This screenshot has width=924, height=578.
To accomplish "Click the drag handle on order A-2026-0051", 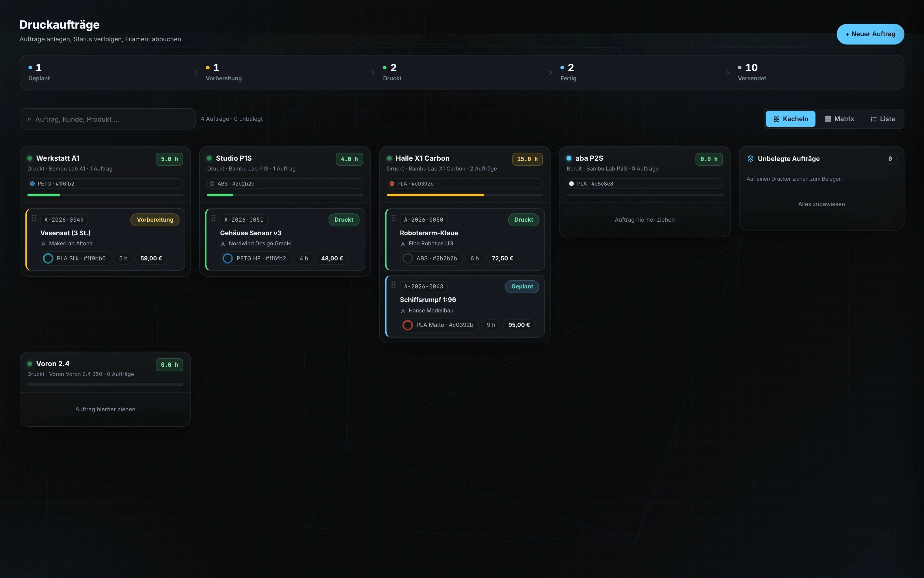I will pos(213,218).
